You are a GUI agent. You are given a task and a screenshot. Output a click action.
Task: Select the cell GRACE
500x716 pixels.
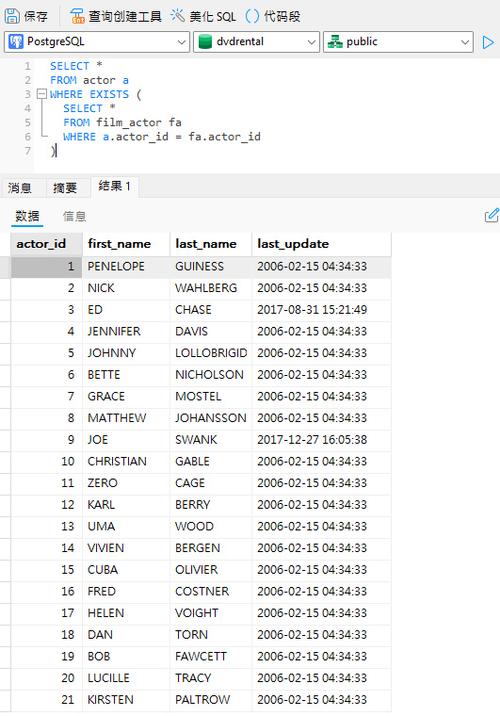pyautogui.click(x=126, y=396)
